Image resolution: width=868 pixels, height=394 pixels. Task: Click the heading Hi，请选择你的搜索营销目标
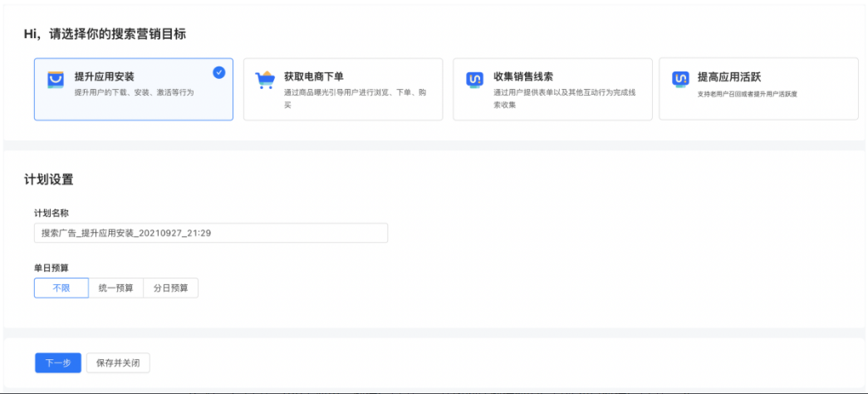click(105, 34)
